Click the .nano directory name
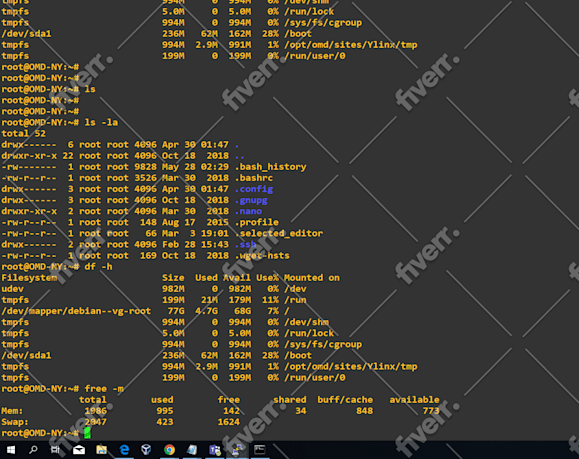Viewport: 579px width, 459px height. tap(249, 211)
